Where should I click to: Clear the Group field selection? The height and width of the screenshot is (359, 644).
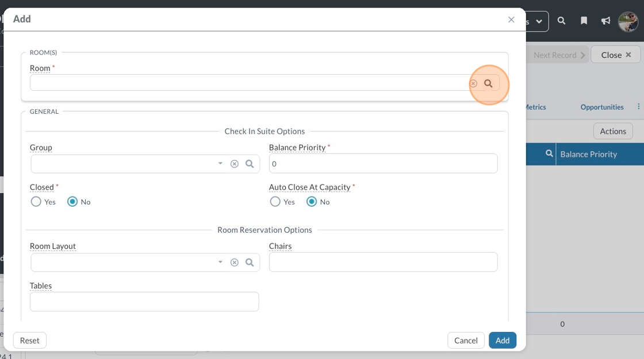click(x=235, y=164)
